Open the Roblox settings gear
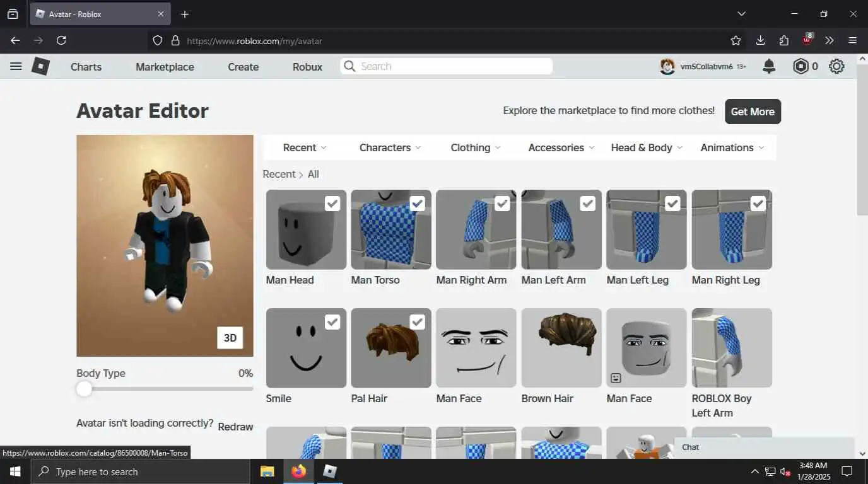868x484 pixels. click(x=836, y=66)
